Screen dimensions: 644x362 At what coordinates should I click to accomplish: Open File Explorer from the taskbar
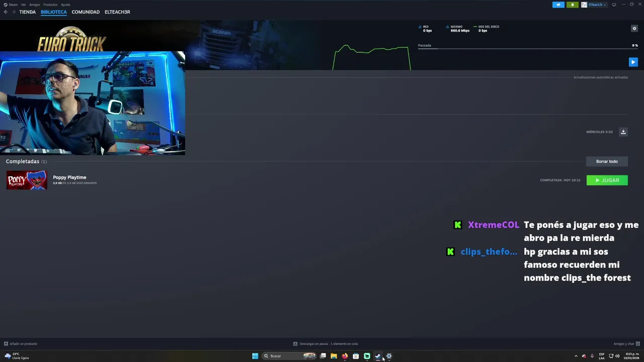coord(334,356)
